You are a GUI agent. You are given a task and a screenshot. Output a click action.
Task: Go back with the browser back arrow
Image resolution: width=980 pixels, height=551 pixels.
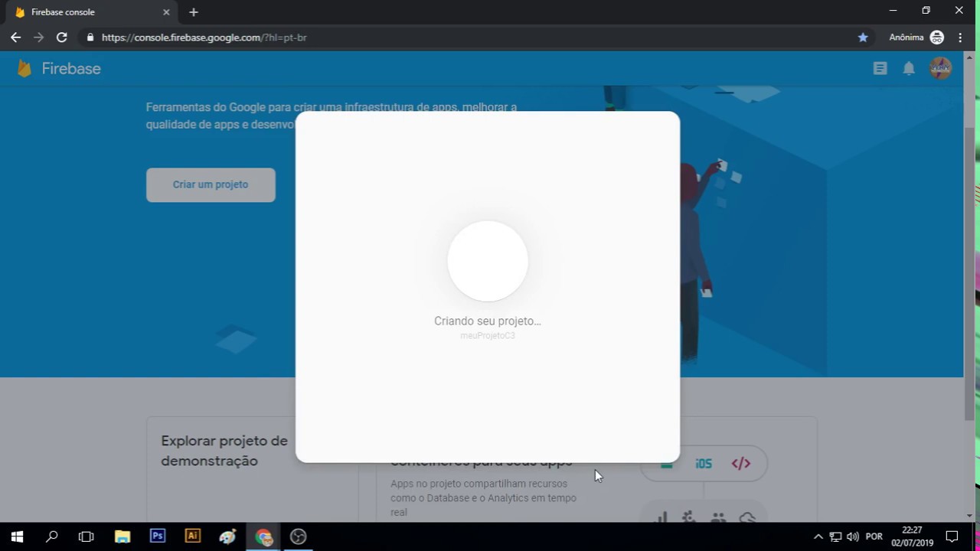(15, 37)
